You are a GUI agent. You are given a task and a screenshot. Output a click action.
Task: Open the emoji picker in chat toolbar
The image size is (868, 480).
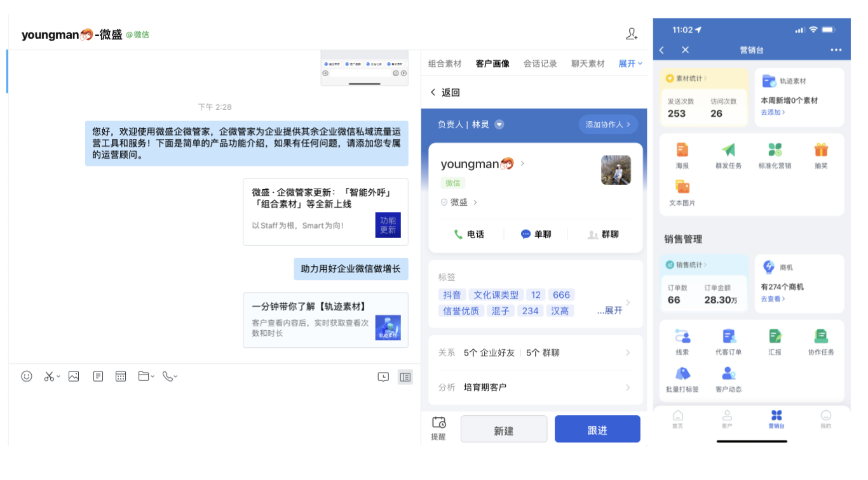27,377
